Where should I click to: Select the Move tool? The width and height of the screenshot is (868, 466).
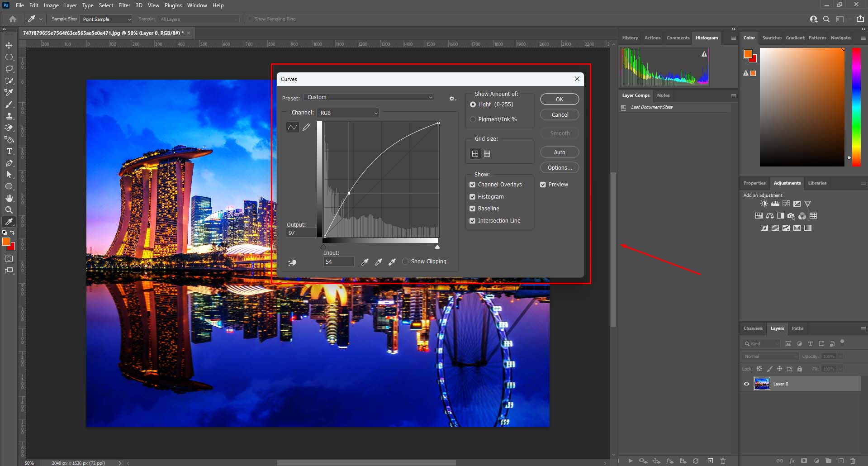tap(9, 45)
